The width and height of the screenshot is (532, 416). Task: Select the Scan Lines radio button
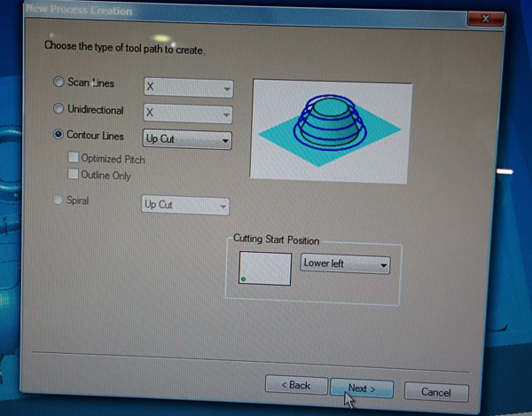tap(59, 82)
